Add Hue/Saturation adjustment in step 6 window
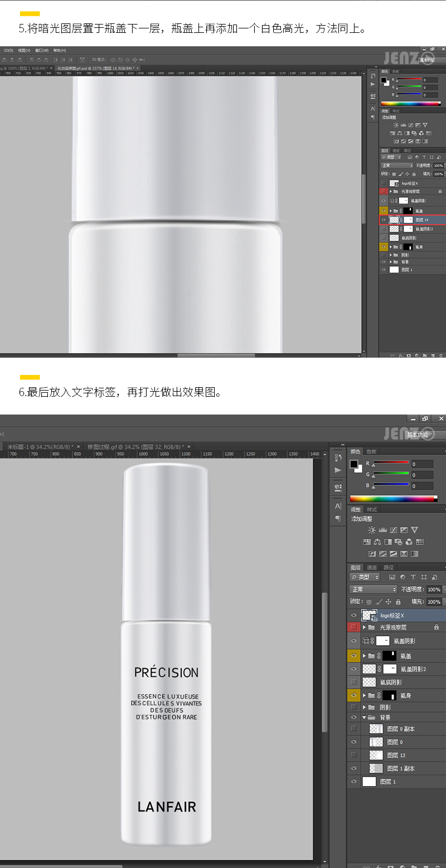 [x=367, y=542]
